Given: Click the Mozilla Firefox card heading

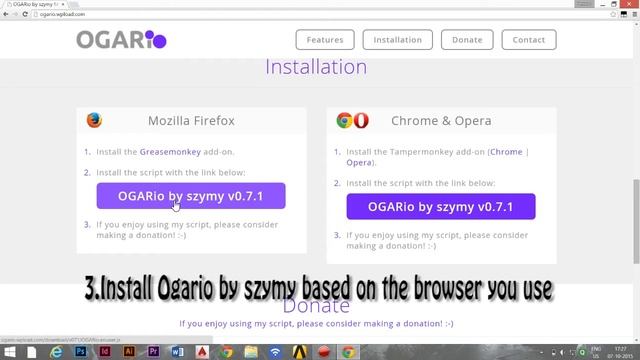Looking at the screenshot, I should coord(191,121).
